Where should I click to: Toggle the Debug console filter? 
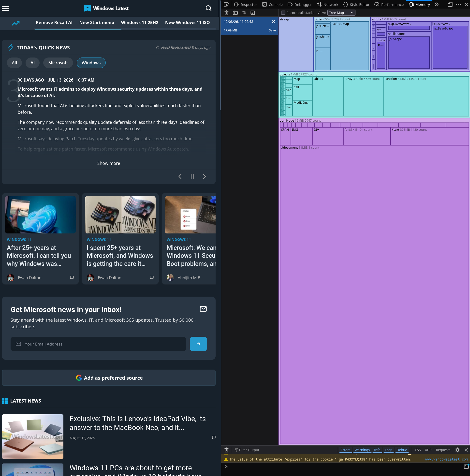401,450
